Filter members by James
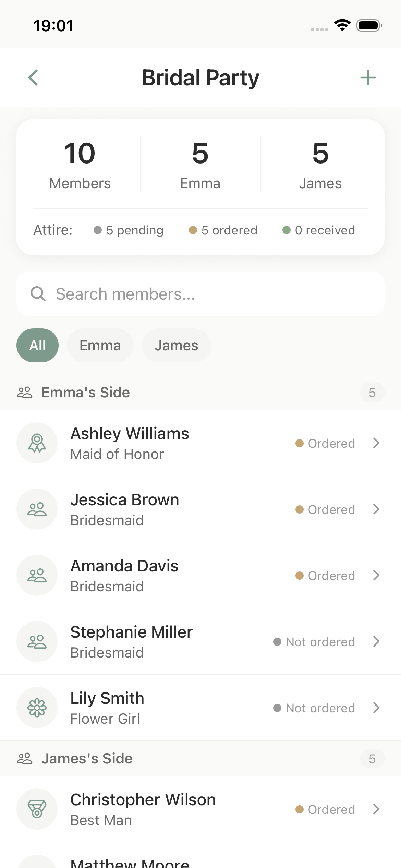The image size is (401, 868). pyautogui.click(x=176, y=345)
